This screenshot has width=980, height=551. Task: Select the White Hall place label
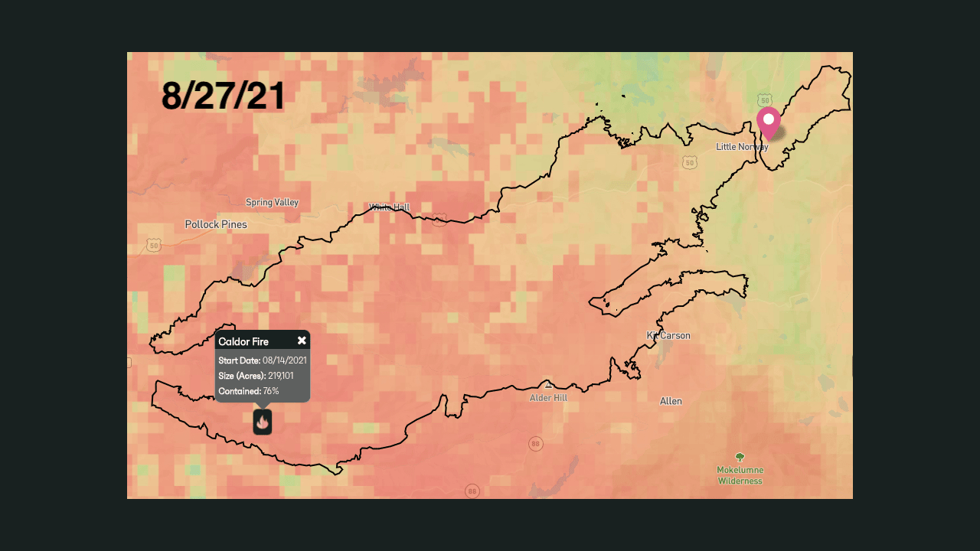click(x=389, y=207)
